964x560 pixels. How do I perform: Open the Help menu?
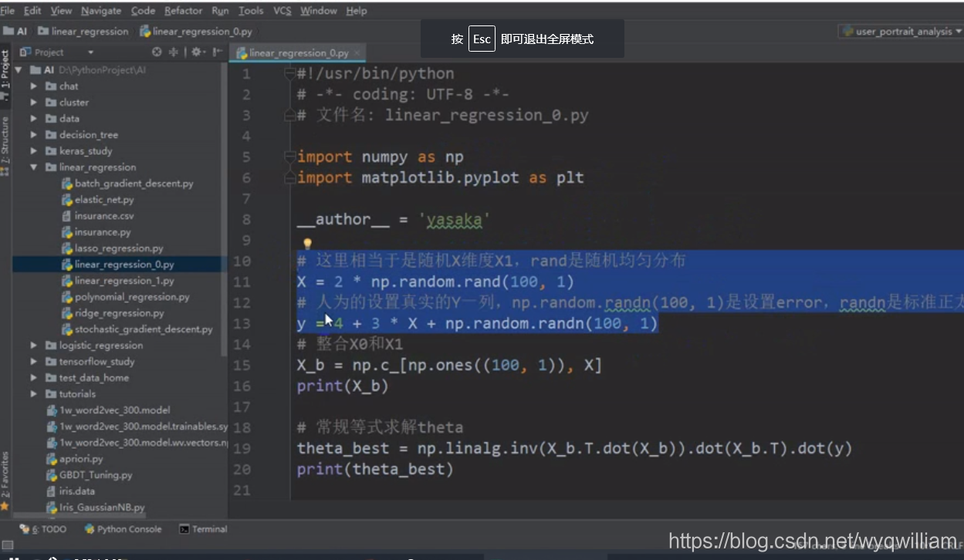click(x=357, y=11)
